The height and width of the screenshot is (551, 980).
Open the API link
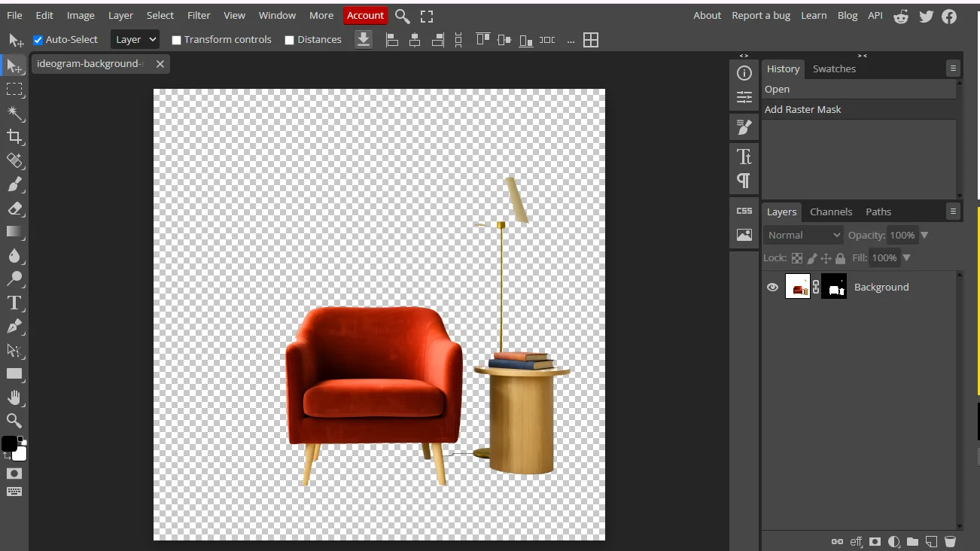click(875, 15)
